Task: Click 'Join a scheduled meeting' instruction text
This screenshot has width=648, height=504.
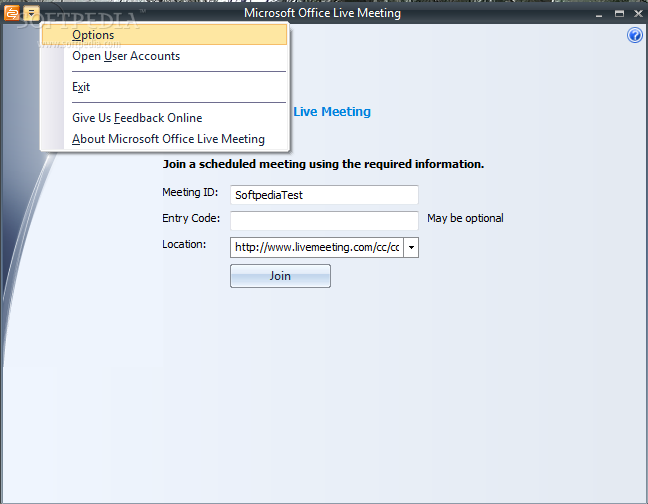Action: point(323,164)
